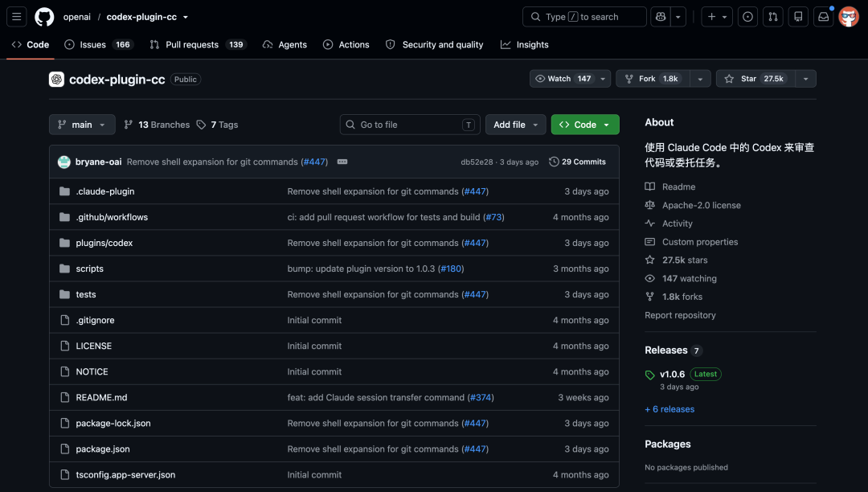Open the issues icon in top bar
The width and height of the screenshot is (868, 492).
pos(747,17)
